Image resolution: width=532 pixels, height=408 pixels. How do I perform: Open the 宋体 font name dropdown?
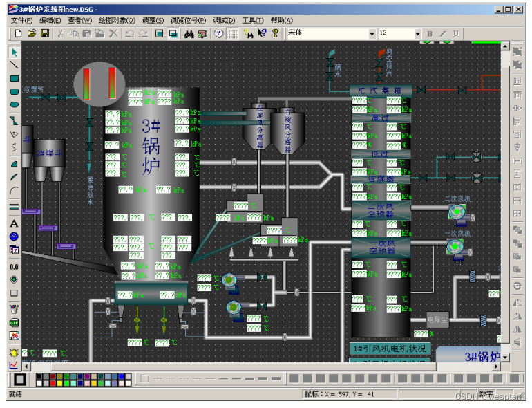pos(372,34)
